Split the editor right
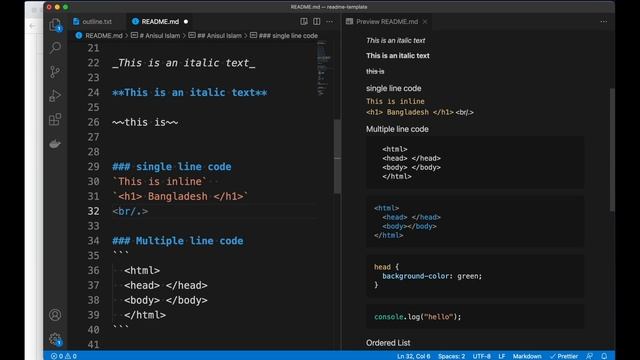This screenshot has width=640, height=360. click(317, 21)
